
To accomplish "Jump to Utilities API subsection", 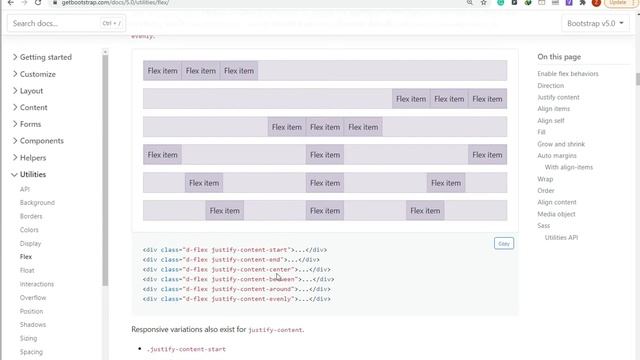I will (x=561, y=238).
